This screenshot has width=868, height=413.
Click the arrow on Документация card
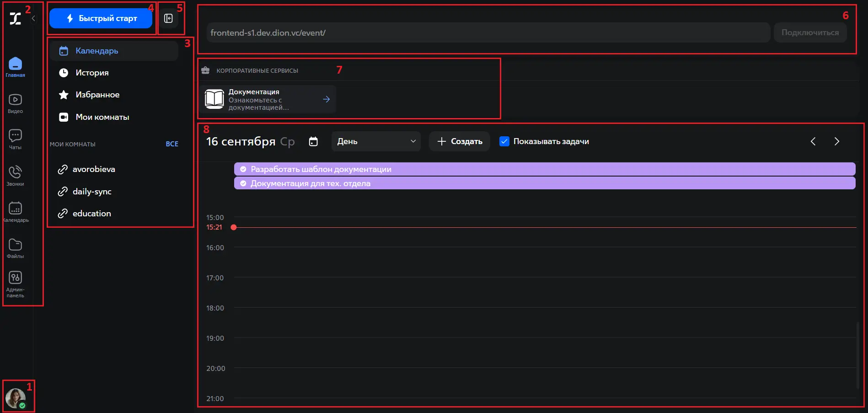(x=326, y=99)
